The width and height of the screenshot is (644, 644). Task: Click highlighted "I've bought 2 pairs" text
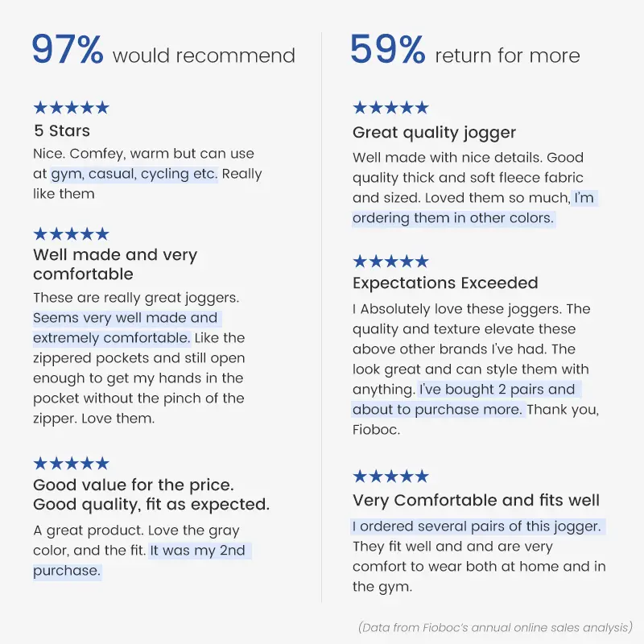click(x=497, y=390)
